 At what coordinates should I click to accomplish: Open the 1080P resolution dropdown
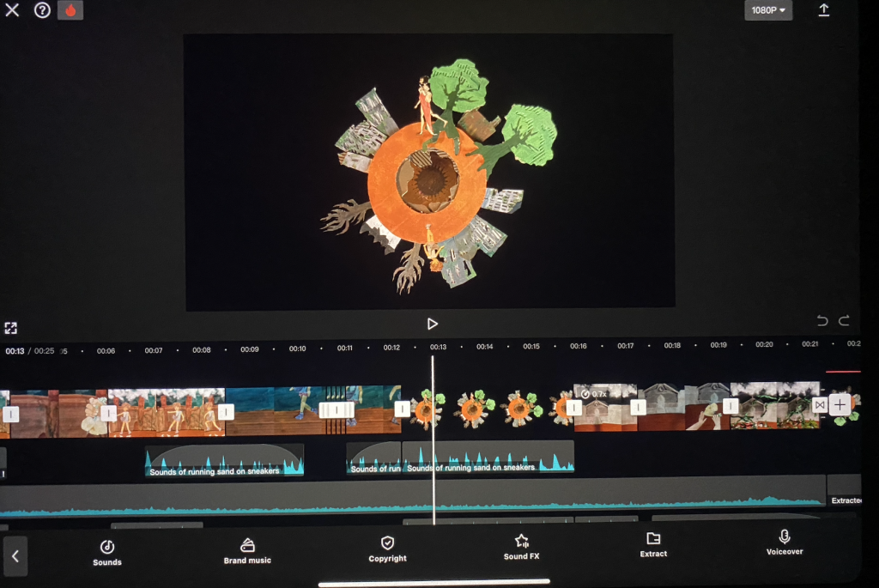tap(768, 10)
